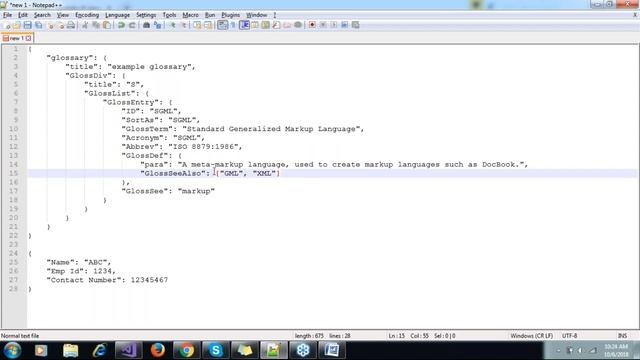Open the Windows Start button
This screenshot has height=360, width=640.
click(x=12, y=350)
